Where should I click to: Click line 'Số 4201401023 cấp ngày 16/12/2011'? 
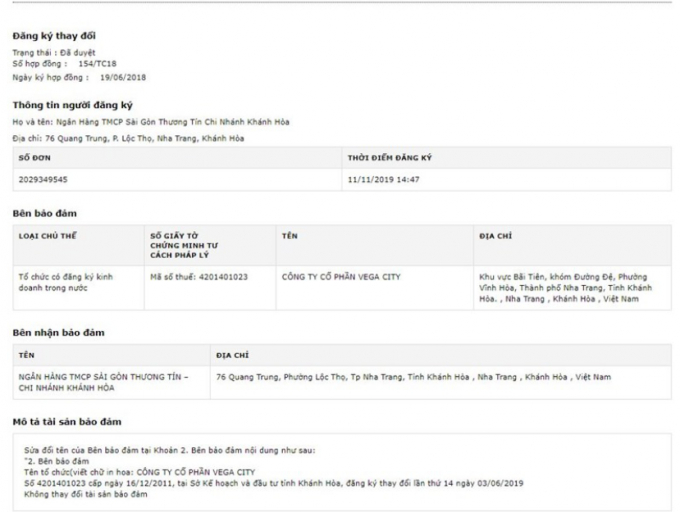point(274,483)
